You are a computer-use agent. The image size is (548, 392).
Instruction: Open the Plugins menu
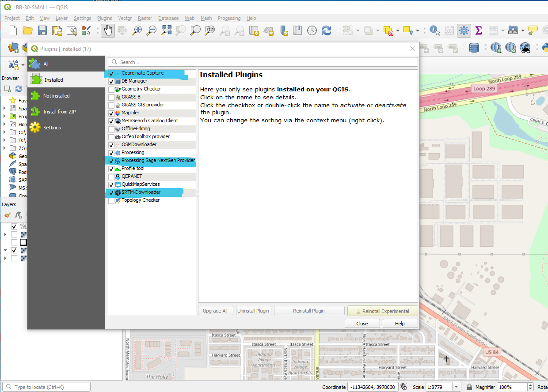click(x=105, y=18)
